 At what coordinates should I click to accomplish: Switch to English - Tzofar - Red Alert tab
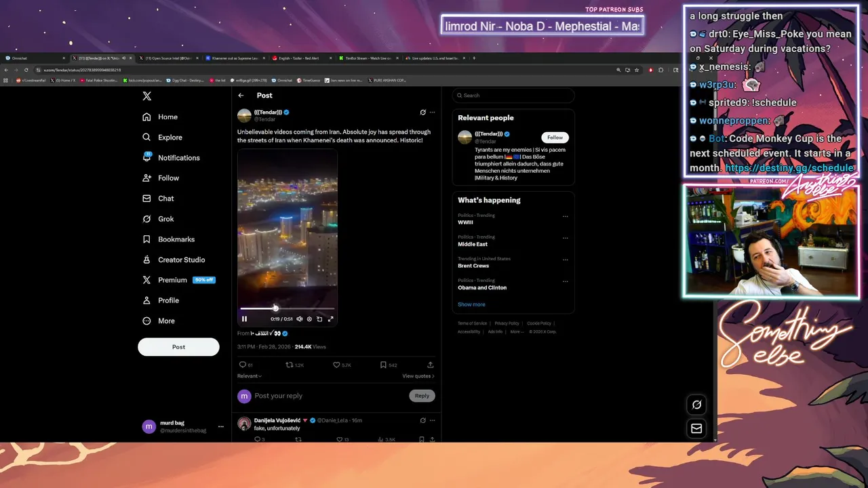click(x=302, y=58)
